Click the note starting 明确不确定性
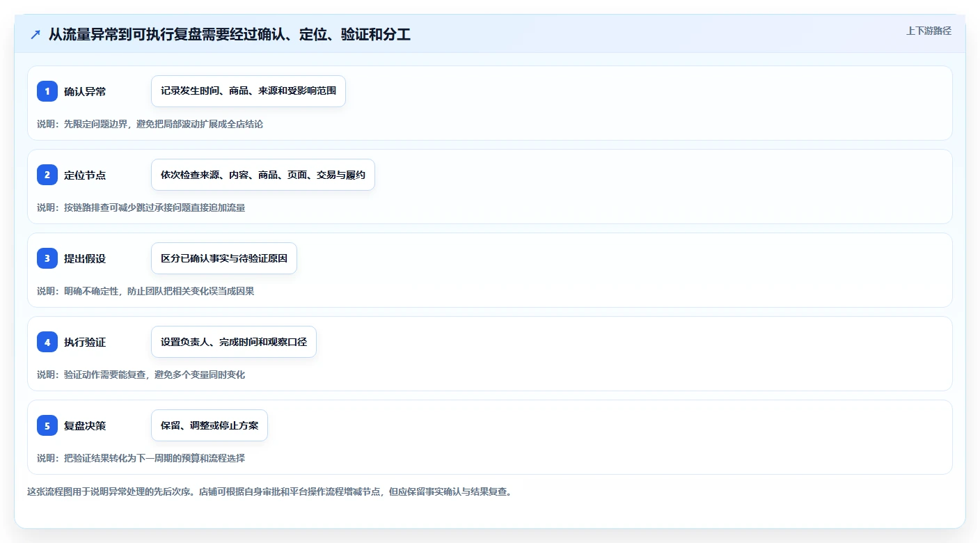 145,291
